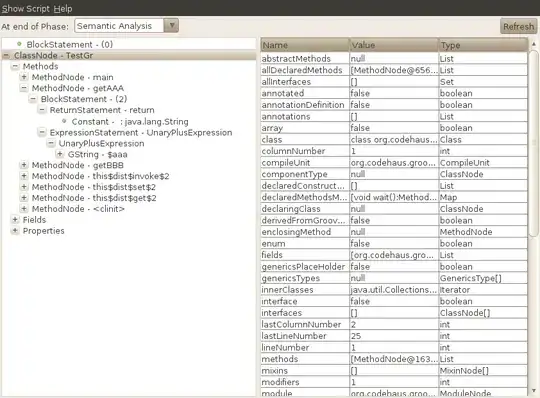The width and height of the screenshot is (540, 398).
Task: Click the Semantic Analysis combo box
Action: point(126,25)
